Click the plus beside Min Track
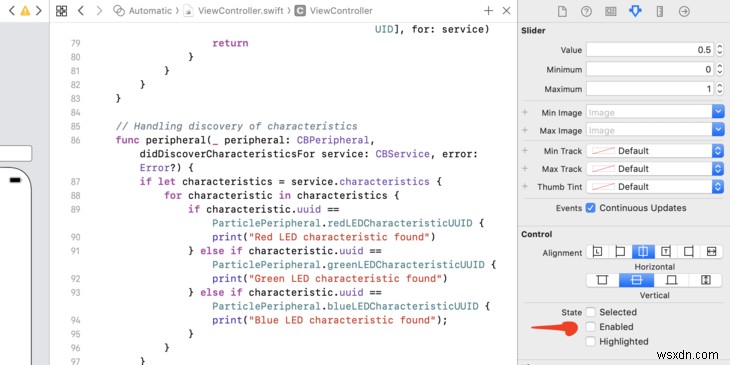The height and width of the screenshot is (365, 730). [x=525, y=151]
